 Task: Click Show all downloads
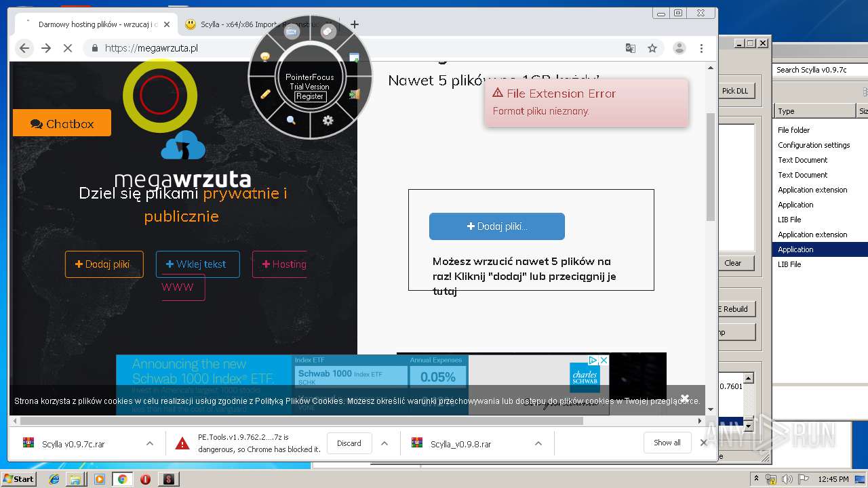point(667,443)
